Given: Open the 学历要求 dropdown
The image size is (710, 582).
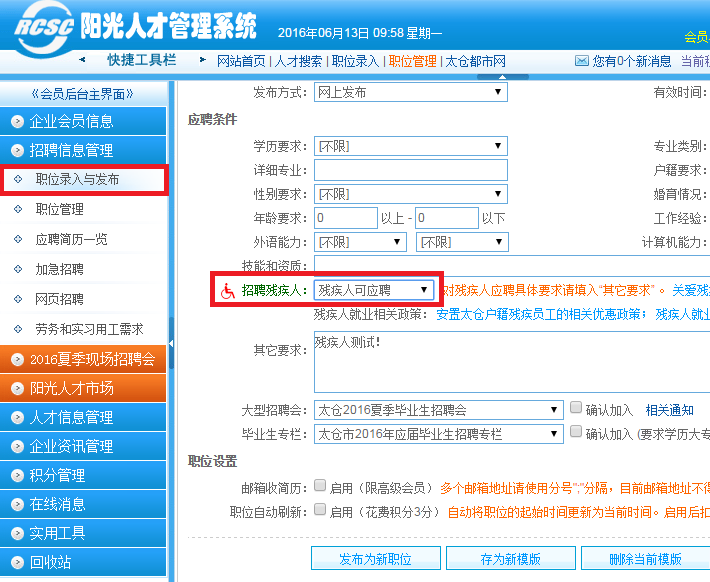Looking at the screenshot, I should 410,146.
